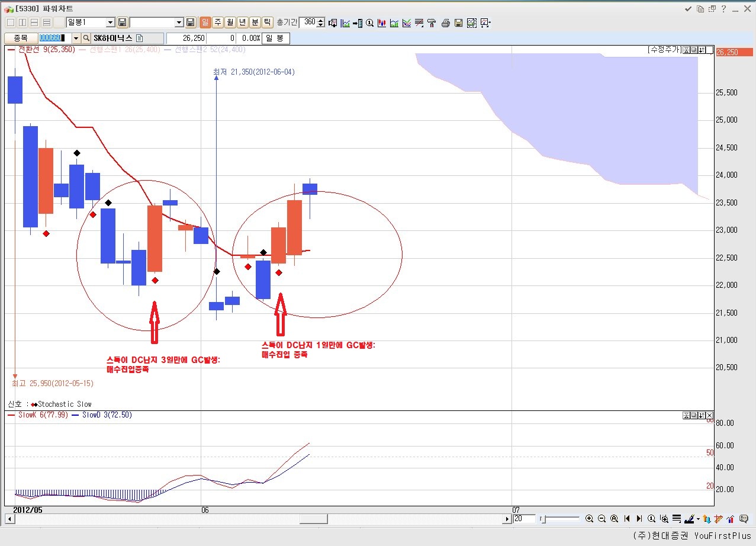Click the candlestick chart type icon
The height and width of the screenshot is (546, 756).
coord(382,23)
